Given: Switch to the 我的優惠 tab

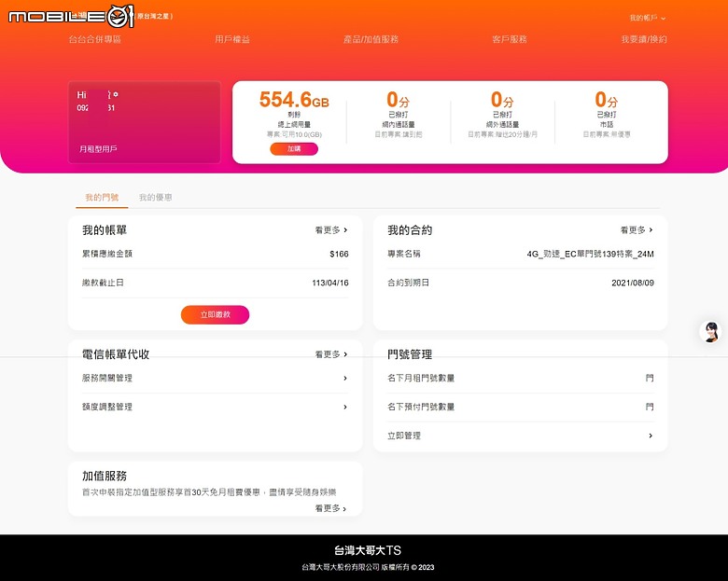Looking at the screenshot, I should pos(156,198).
